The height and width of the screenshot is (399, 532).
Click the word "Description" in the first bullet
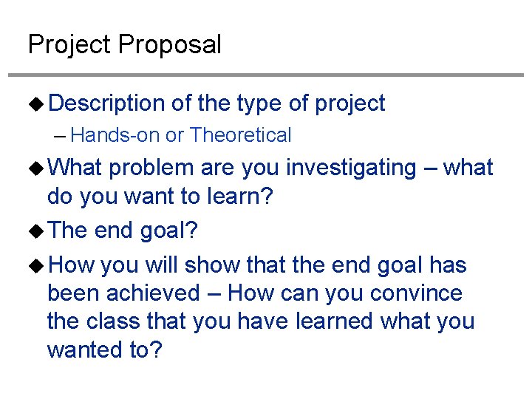tap(106, 103)
